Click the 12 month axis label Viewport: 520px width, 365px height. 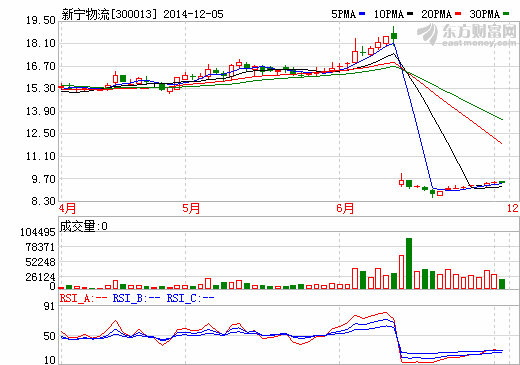coord(513,208)
